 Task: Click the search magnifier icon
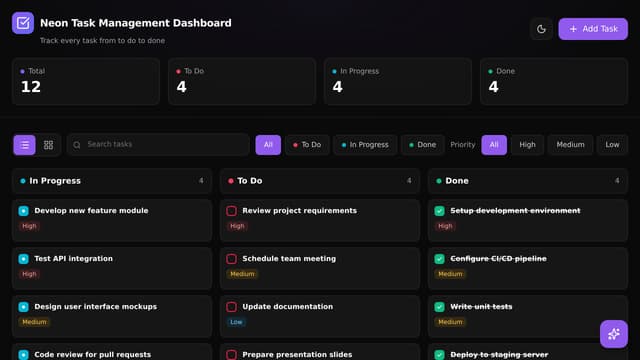pos(77,144)
